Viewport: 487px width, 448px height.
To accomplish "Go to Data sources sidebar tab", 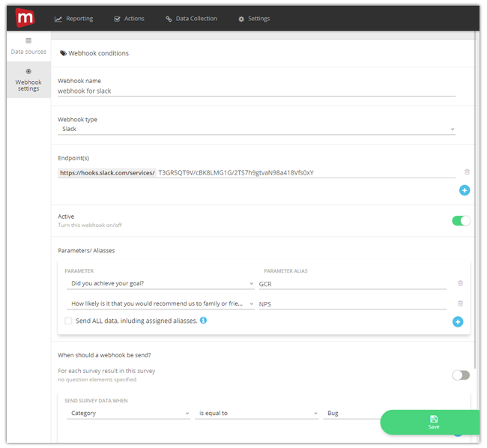I will click(x=28, y=46).
